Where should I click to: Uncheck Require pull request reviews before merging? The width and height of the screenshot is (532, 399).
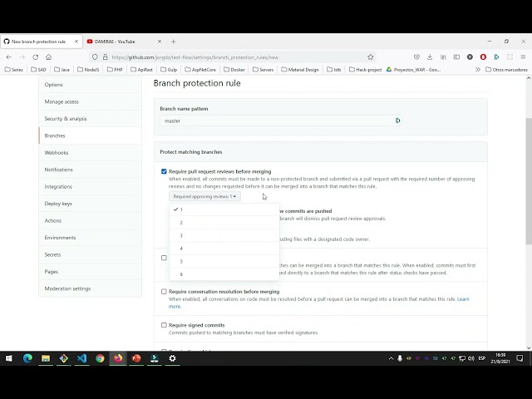click(164, 171)
